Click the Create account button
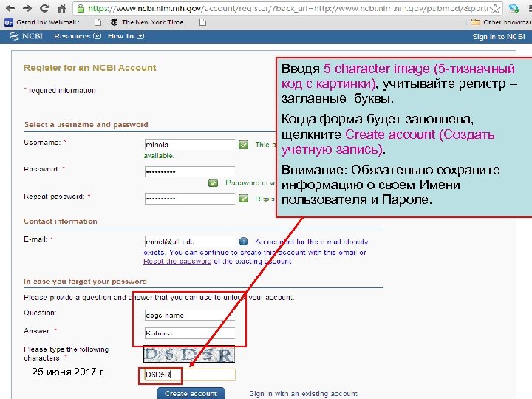Image resolution: width=532 pixels, height=399 pixels. (x=191, y=393)
